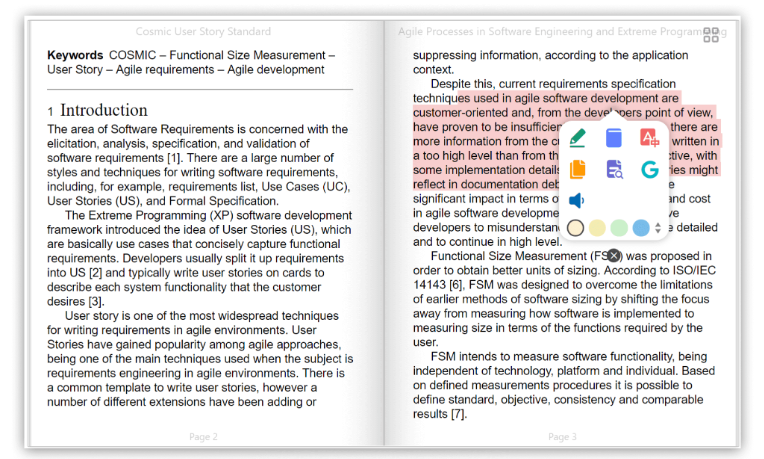Click the blue speaker read-aloud icon
The image size is (764, 459).
click(x=577, y=200)
